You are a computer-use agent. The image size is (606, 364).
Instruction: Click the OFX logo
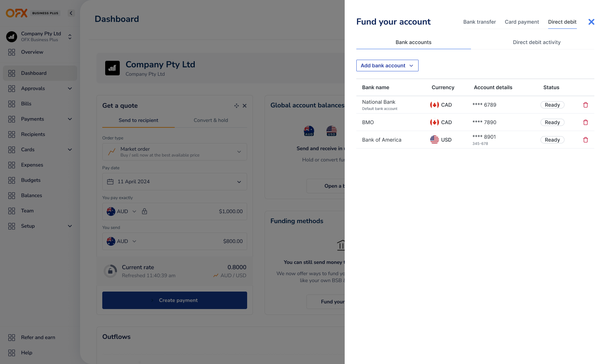(17, 13)
